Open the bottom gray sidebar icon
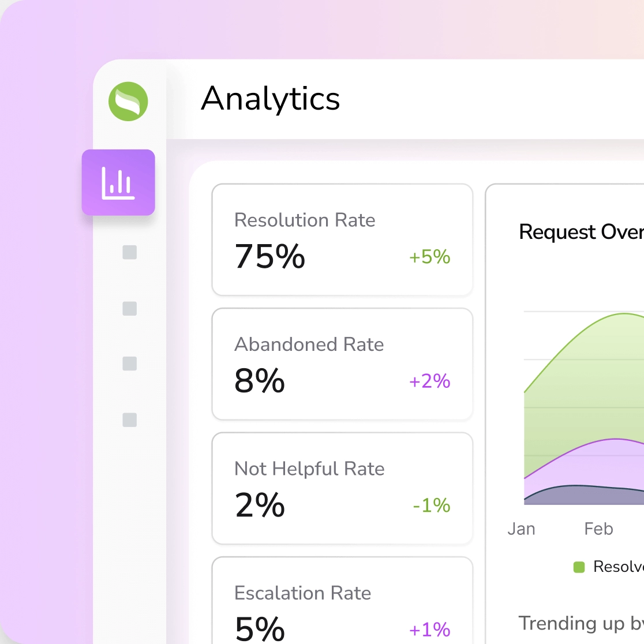Screen dimensions: 644x644 [129, 420]
